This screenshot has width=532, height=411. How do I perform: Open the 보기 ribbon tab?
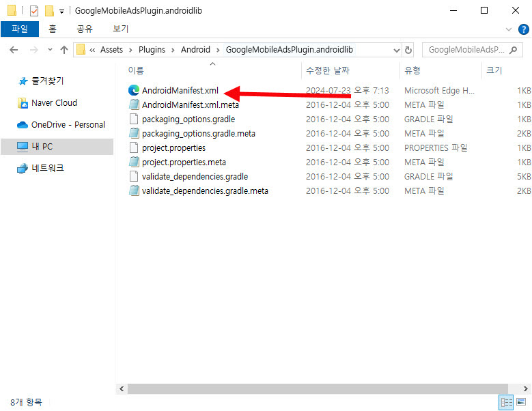tap(120, 29)
